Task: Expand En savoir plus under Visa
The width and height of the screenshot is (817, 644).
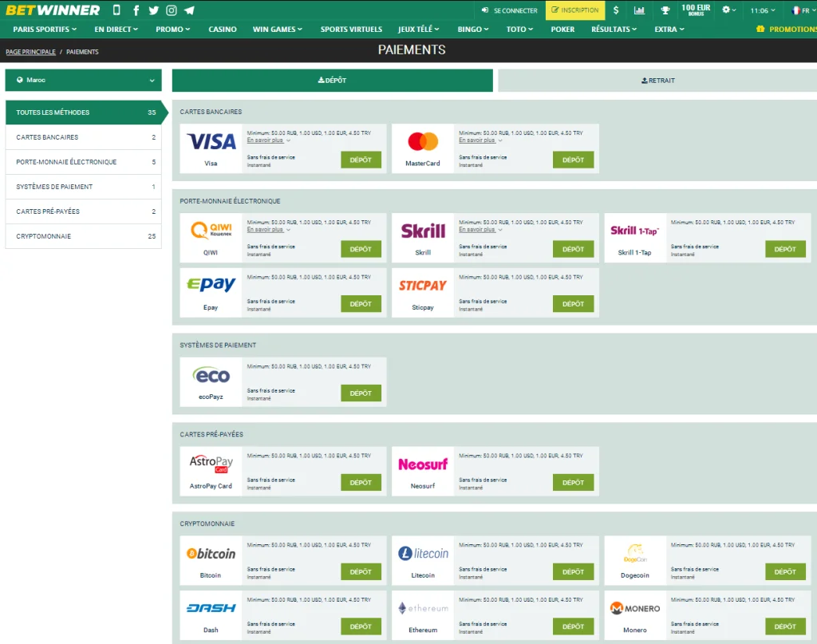Action: pos(268,140)
